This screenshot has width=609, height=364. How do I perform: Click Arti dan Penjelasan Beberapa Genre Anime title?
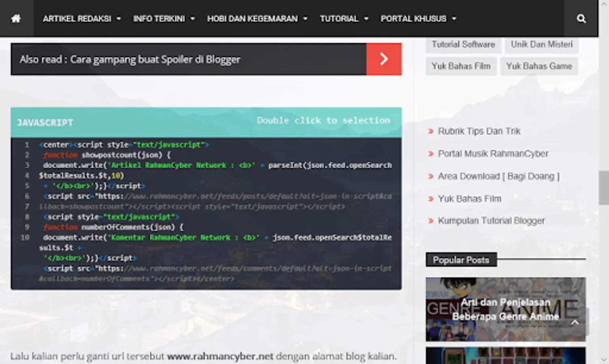click(x=505, y=309)
